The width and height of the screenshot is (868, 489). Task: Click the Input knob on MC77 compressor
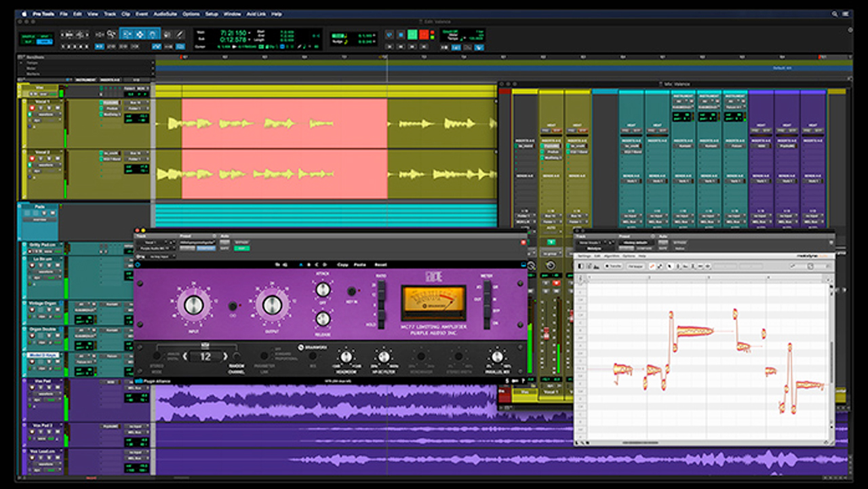coord(194,305)
